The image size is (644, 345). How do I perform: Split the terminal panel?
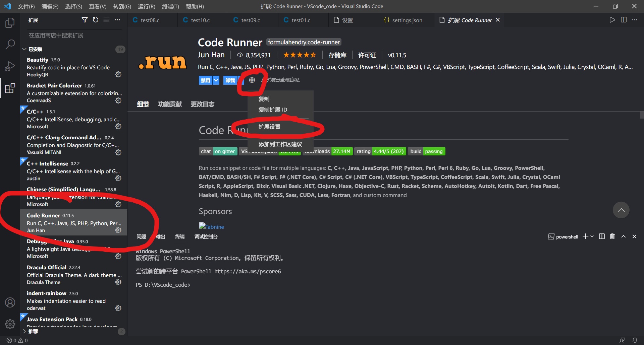602,236
